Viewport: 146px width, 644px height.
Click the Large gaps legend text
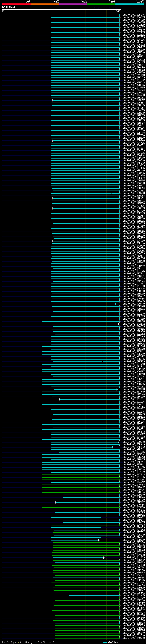[28, 642]
